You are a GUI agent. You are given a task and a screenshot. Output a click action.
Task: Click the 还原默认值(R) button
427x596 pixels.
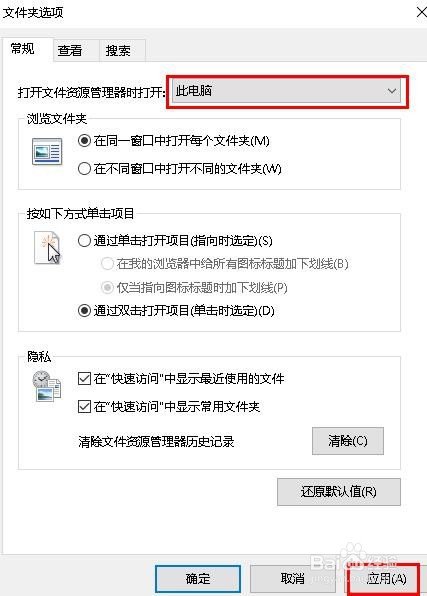coord(339,492)
